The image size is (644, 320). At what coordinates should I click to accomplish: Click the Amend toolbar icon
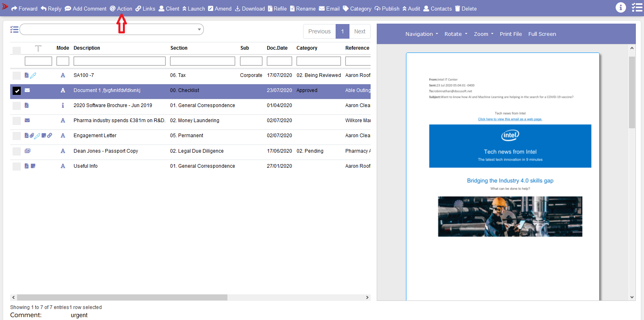220,9
